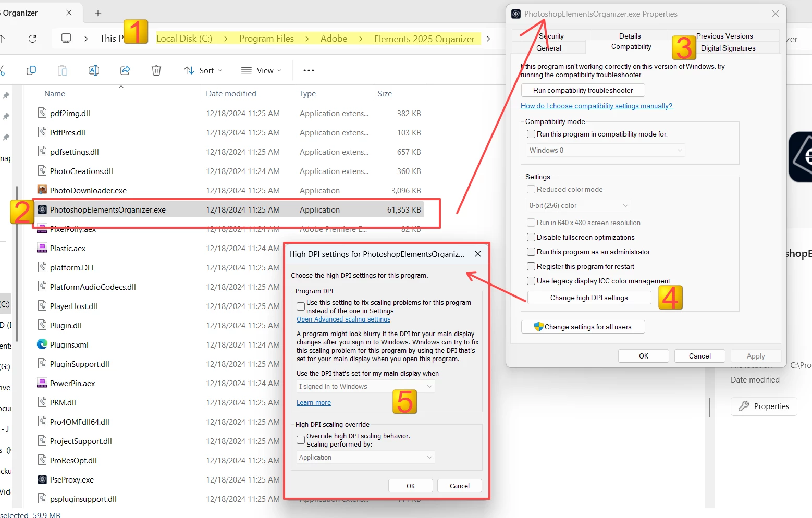Viewport: 812px width, 518px height.
Task: Click the PlayerHost.dll file icon
Action: tap(42, 306)
